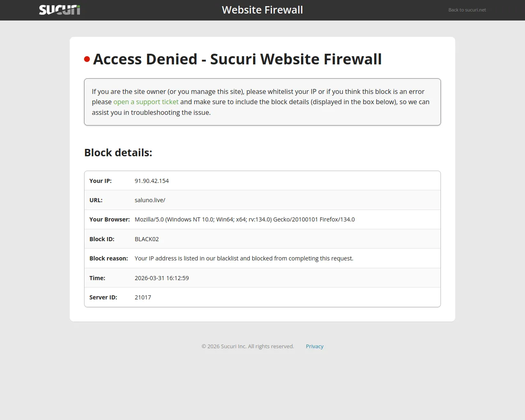Click the Your IP row label
The image size is (525, 420).
[x=100, y=181]
